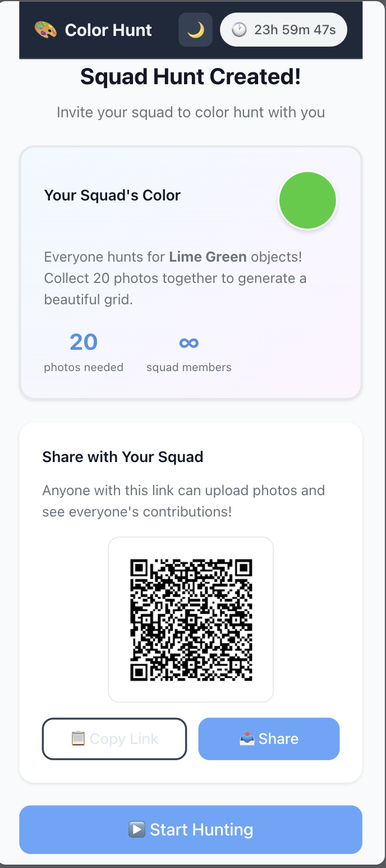The height and width of the screenshot is (868, 386).
Task: Tap the QR code for the squad link
Action: point(191,619)
